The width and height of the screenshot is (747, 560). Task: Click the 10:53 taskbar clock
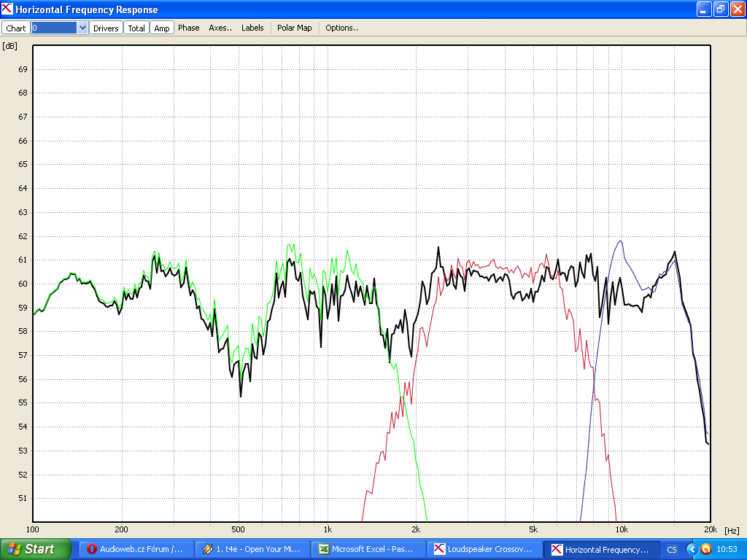pyautogui.click(x=727, y=549)
